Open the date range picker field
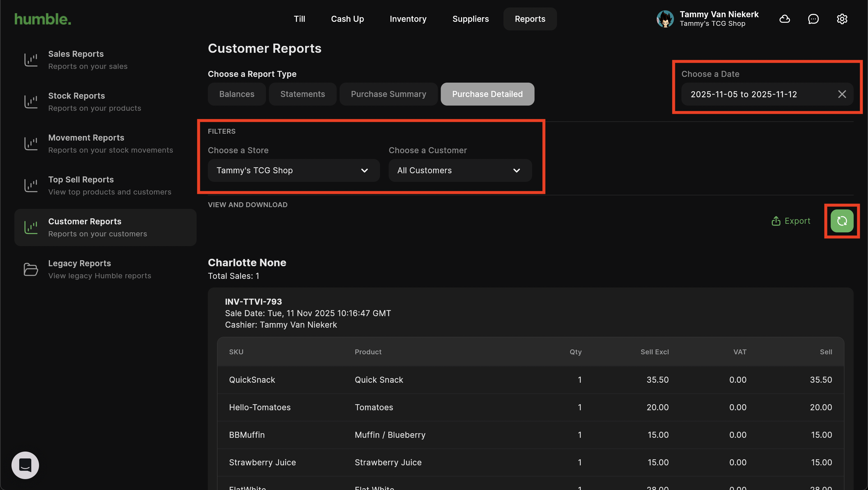Viewport: 868px width, 490px height. (x=743, y=94)
